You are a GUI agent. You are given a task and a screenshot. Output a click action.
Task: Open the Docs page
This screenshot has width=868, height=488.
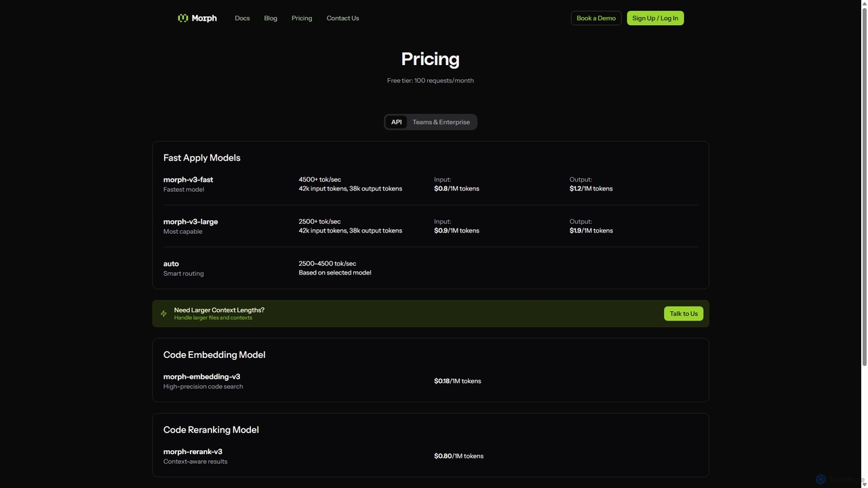242,18
